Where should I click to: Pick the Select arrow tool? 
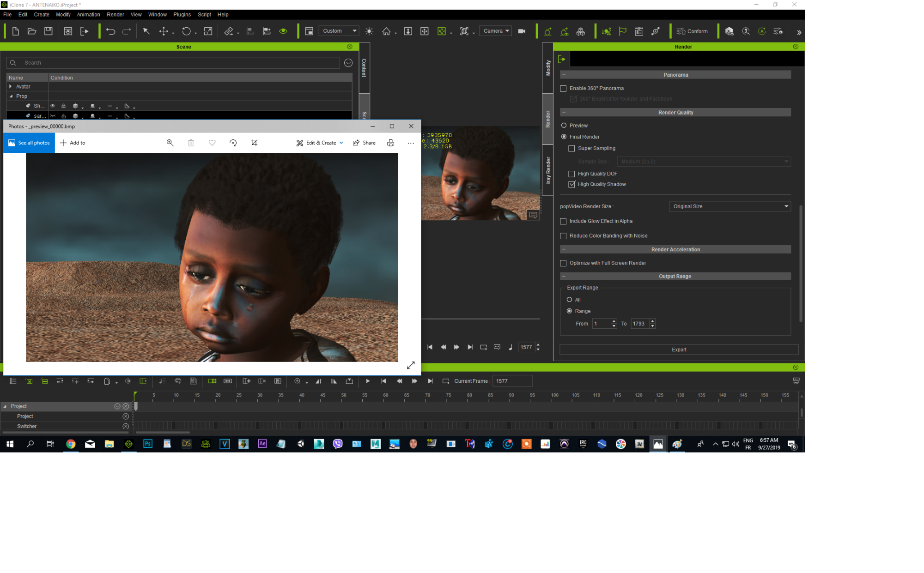click(x=146, y=31)
